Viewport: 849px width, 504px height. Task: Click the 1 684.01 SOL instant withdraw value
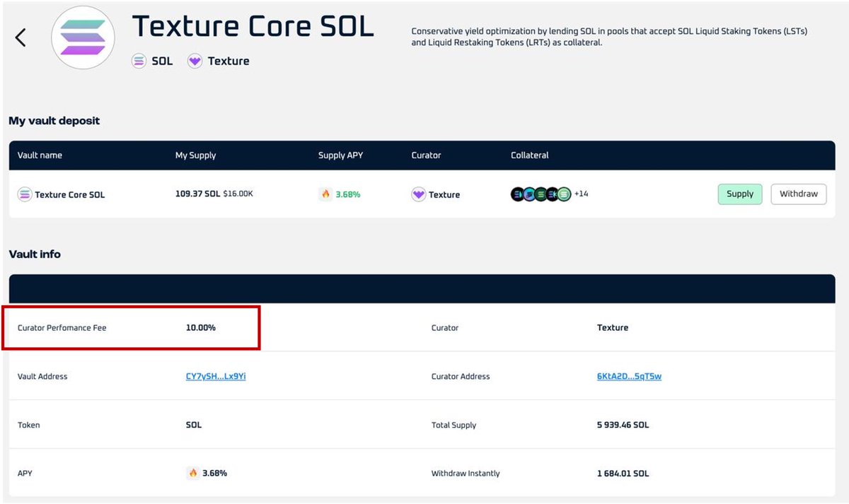(623, 474)
